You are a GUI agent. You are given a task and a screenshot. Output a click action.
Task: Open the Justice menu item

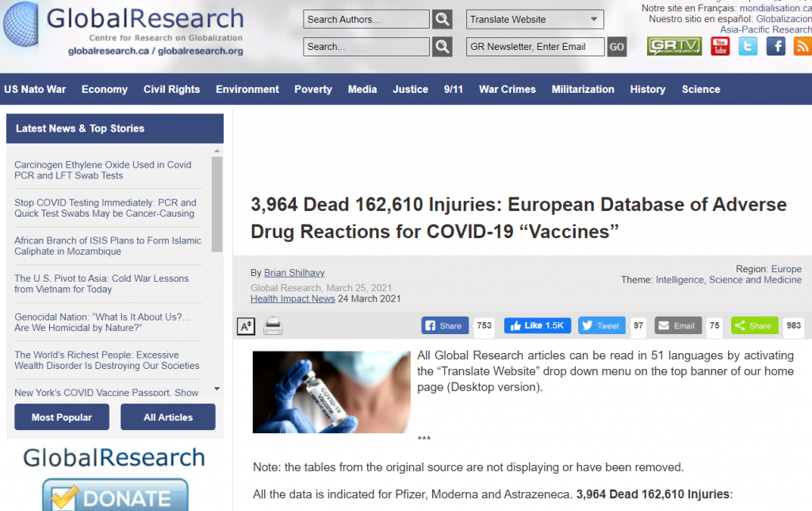tap(410, 89)
